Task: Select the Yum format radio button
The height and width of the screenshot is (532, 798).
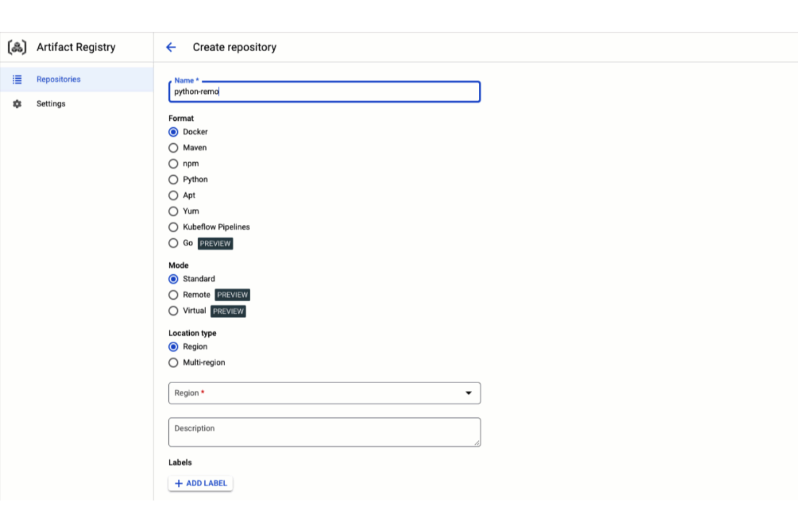Action: [173, 211]
